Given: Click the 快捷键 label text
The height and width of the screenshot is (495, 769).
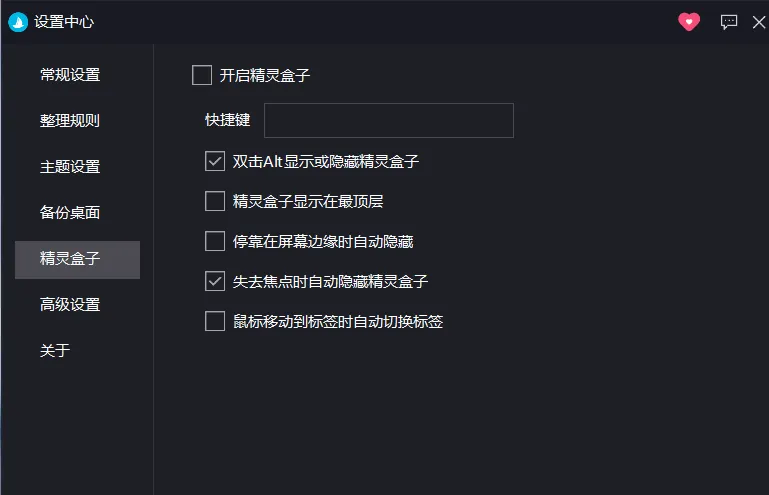Looking at the screenshot, I should tap(228, 120).
